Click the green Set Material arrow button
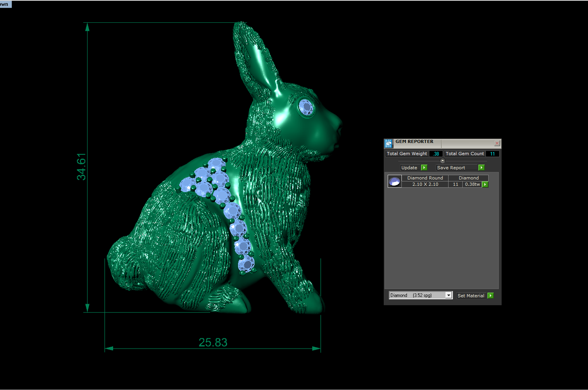588x390 pixels. click(491, 296)
